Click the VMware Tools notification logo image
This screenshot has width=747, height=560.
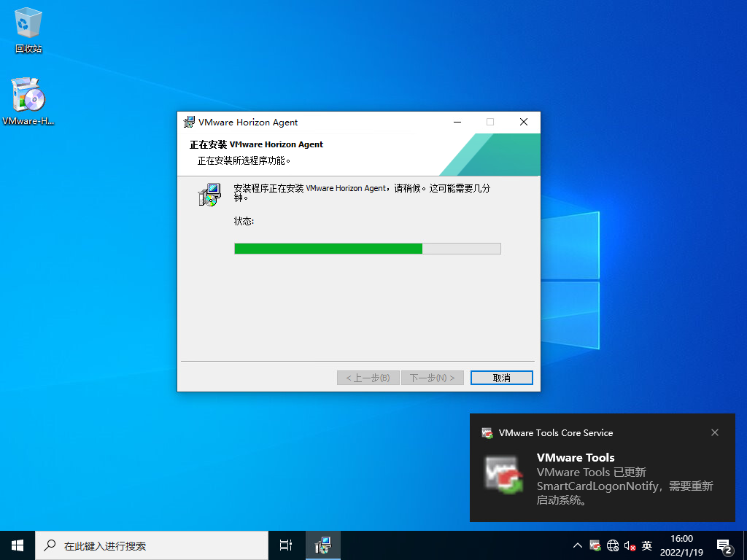(x=505, y=475)
